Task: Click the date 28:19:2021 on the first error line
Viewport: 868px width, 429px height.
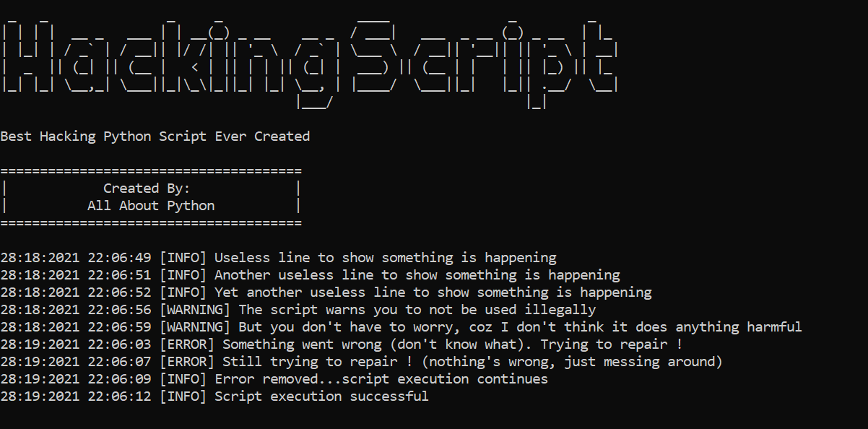Action: click(x=40, y=344)
